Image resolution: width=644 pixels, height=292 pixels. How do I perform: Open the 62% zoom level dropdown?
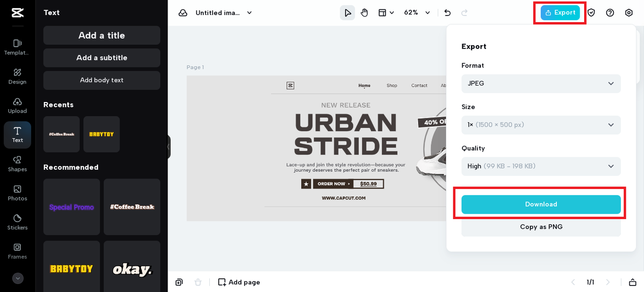418,13
